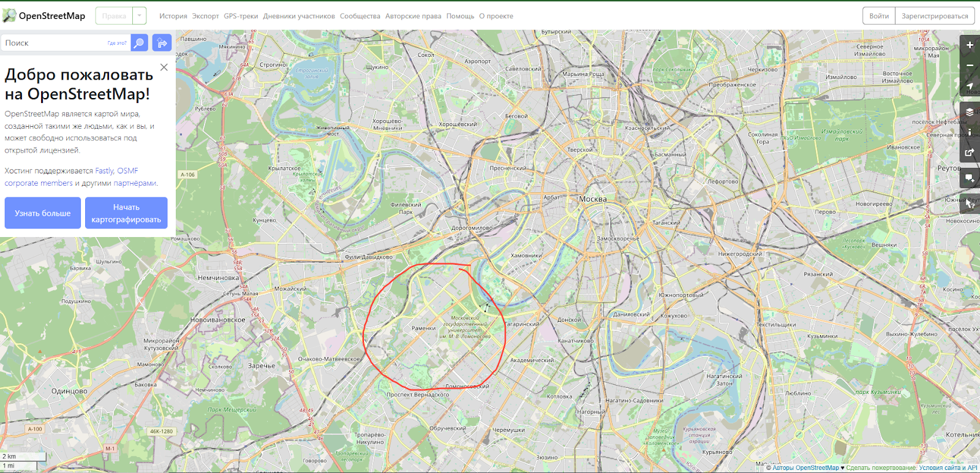Click the Тверской district label

[x=580, y=149]
